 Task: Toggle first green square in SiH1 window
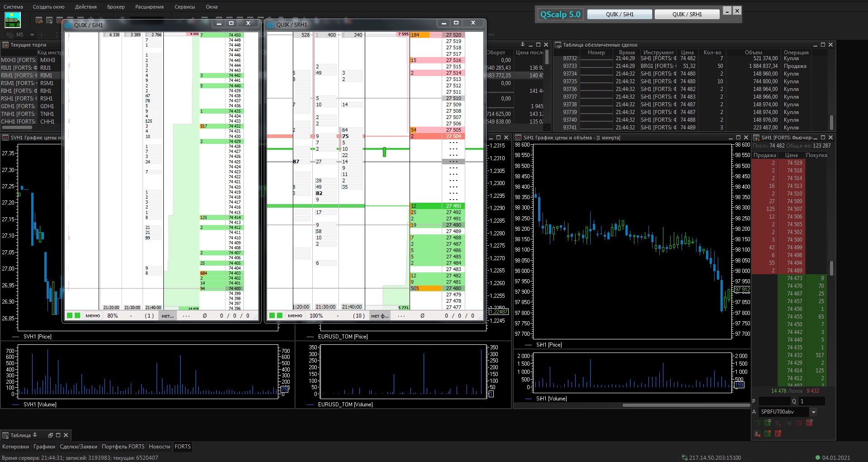(70, 315)
